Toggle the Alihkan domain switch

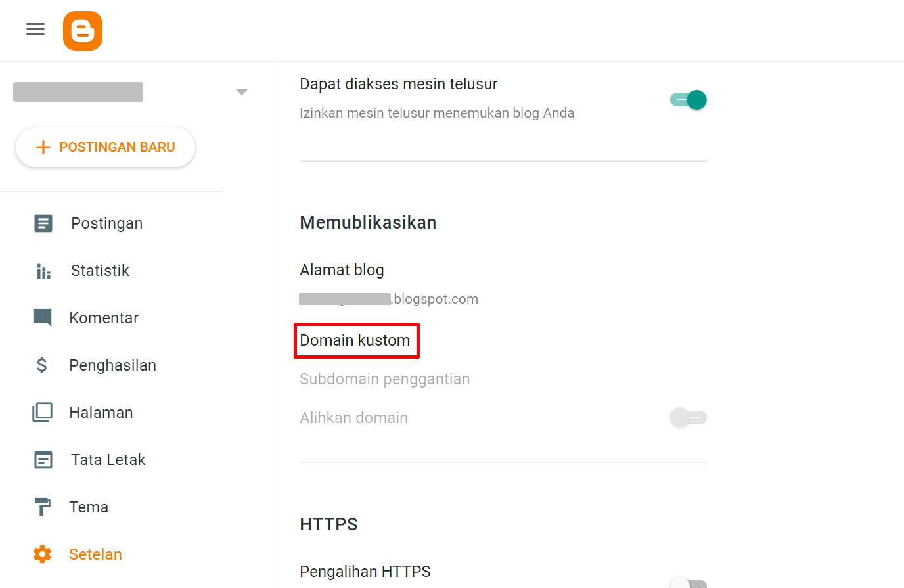click(x=688, y=417)
